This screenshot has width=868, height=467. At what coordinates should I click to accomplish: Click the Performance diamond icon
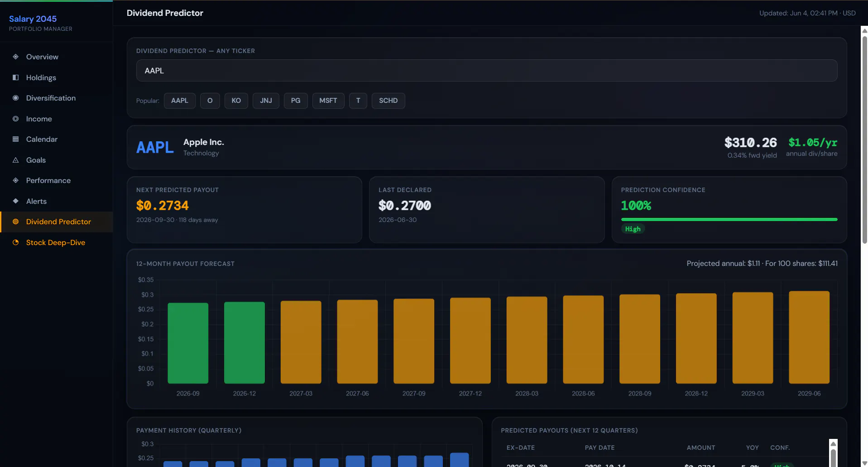click(15, 180)
